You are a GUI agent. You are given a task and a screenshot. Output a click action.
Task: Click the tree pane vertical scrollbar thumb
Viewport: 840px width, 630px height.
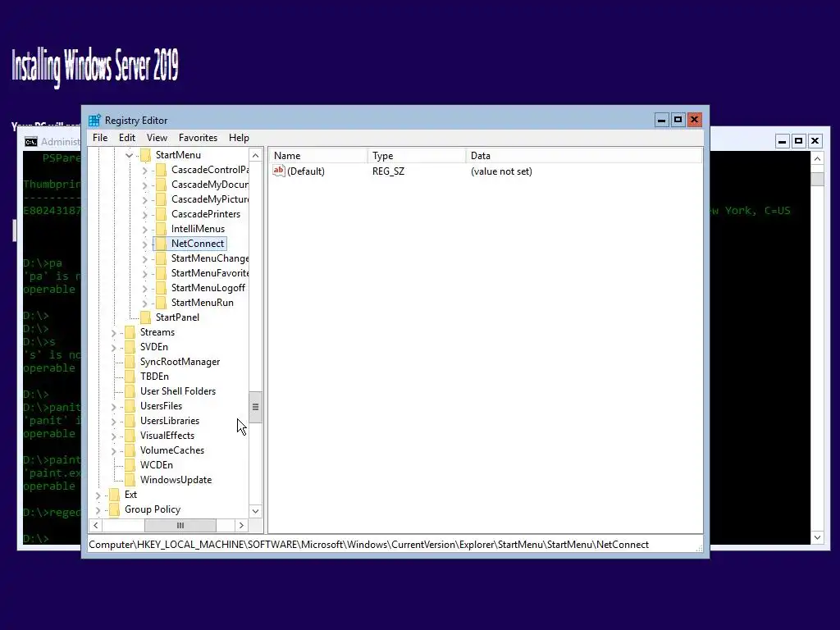pyautogui.click(x=256, y=407)
